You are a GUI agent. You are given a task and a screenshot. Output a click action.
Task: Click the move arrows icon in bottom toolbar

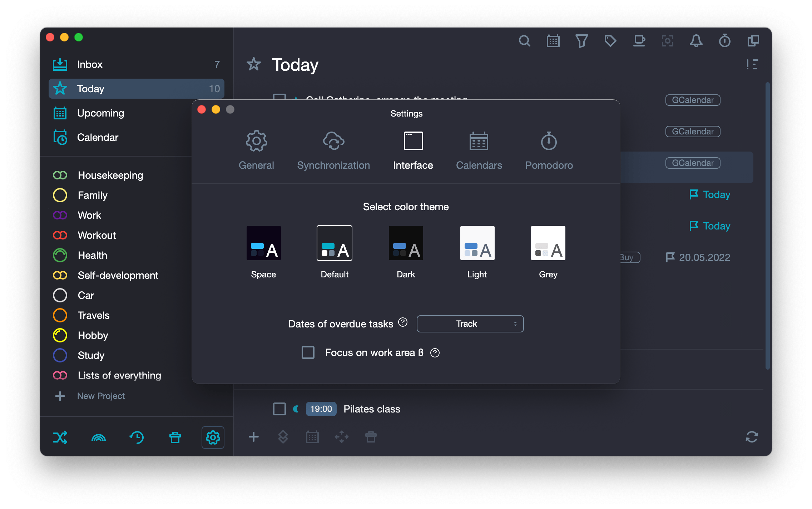[342, 437]
